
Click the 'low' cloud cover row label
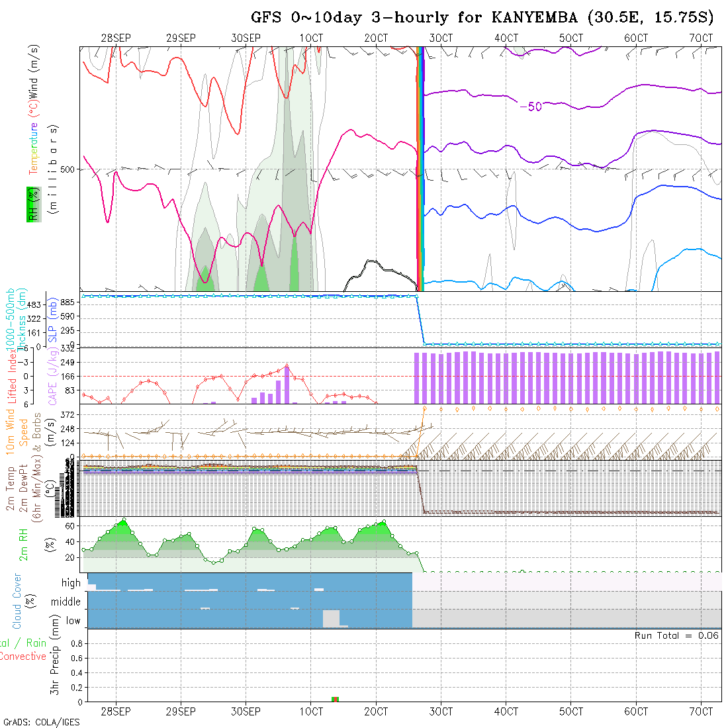click(x=73, y=621)
